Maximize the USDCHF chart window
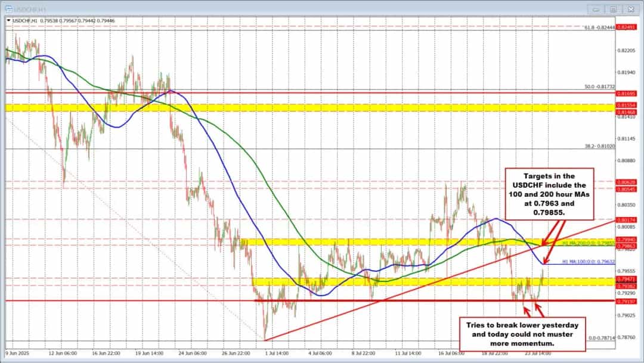This screenshot has height=363, width=644. pos(612,9)
